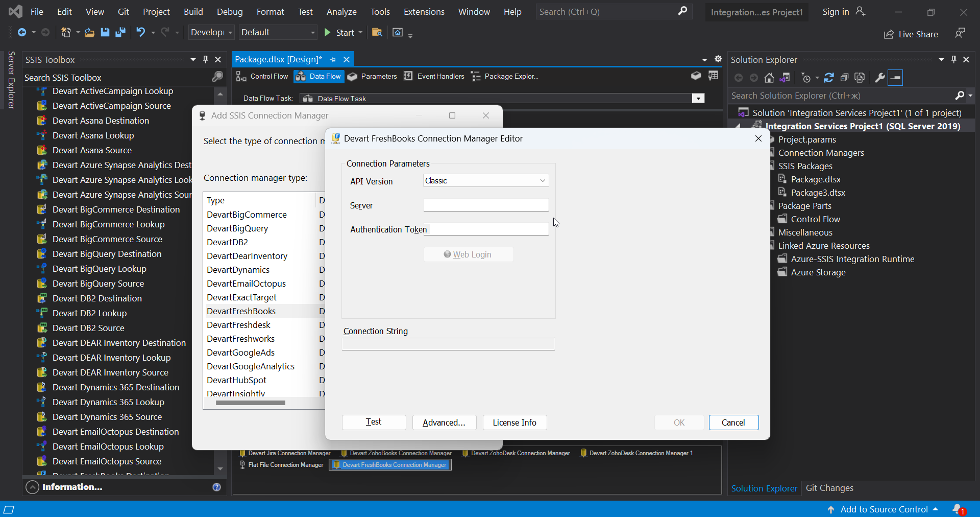Collapse All items in Solution Explorer
Screen dimensions: 980x517
pyautogui.click(x=844, y=78)
